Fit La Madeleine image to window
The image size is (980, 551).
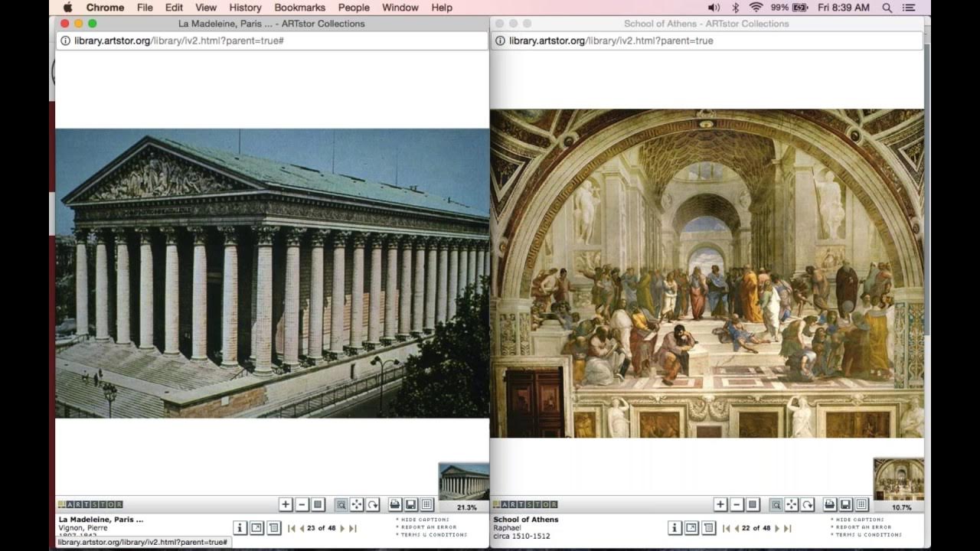click(x=318, y=504)
